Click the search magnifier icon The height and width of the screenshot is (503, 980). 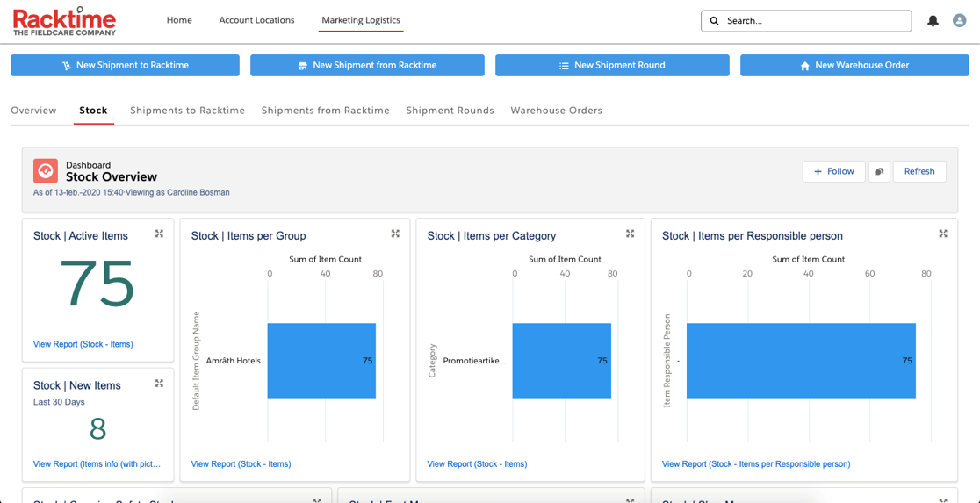(715, 20)
